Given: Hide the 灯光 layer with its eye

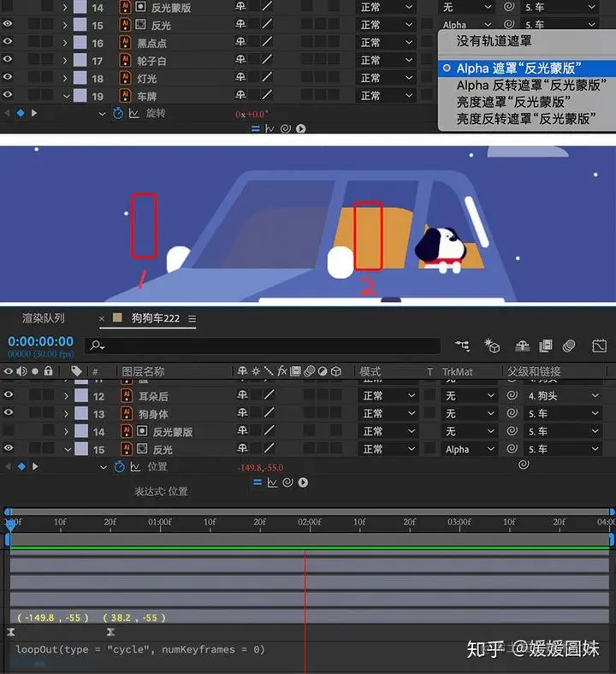Looking at the screenshot, I should pyautogui.click(x=8, y=77).
